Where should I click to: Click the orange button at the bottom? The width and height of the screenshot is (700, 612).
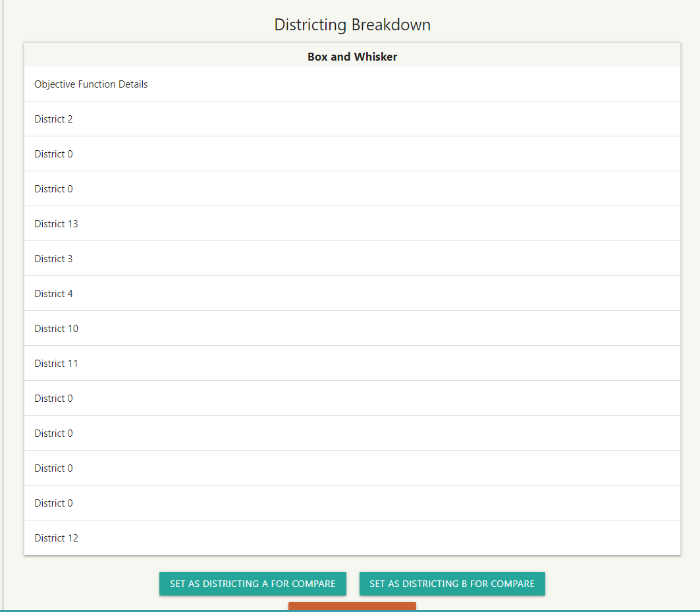click(x=352, y=607)
